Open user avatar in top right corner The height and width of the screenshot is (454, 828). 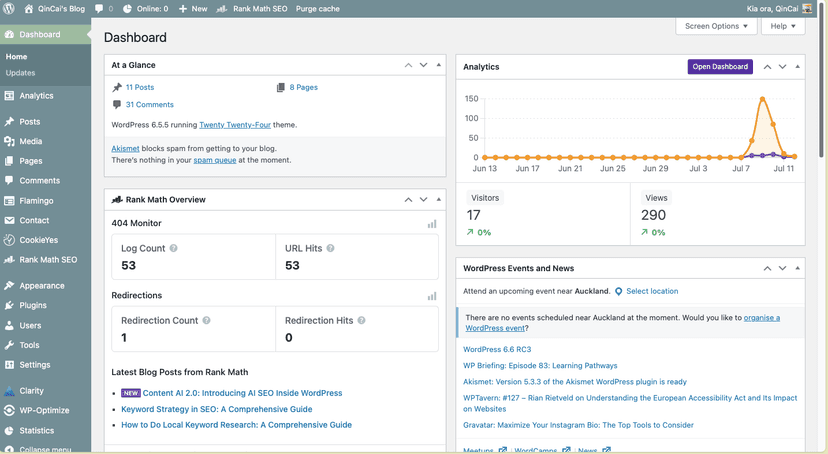808,8
